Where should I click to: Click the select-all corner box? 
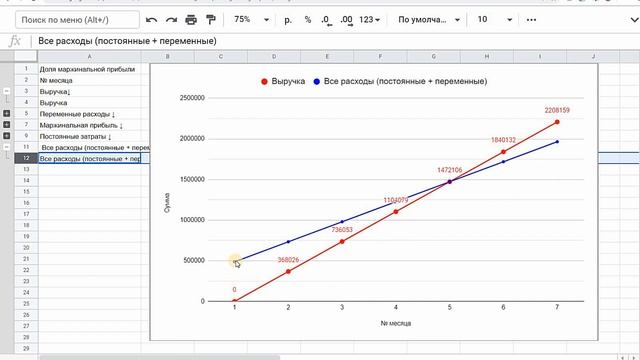point(26,56)
